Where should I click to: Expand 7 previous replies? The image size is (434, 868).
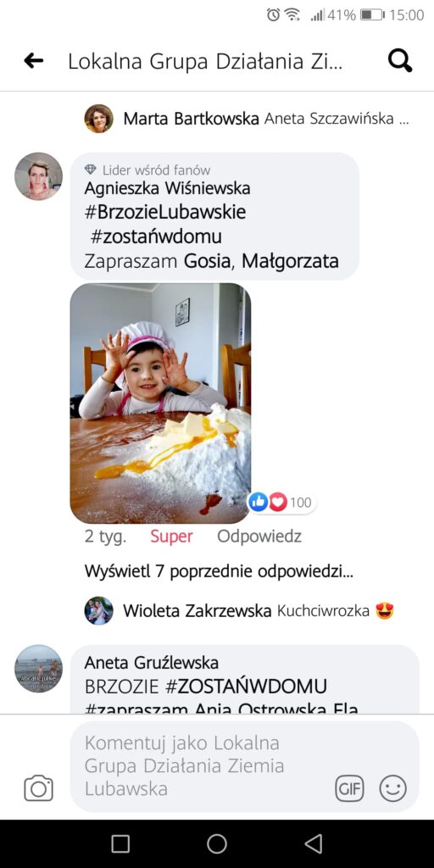[x=219, y=571]
